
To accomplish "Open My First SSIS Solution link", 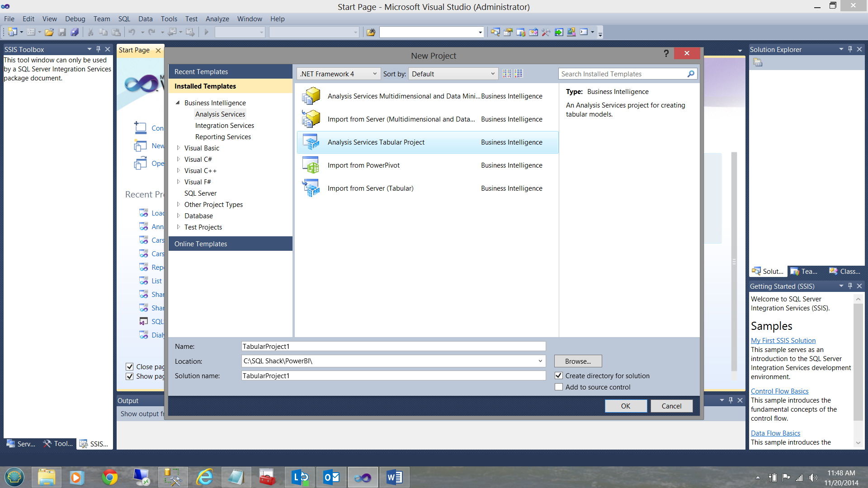I will click(x=783, y=341).
